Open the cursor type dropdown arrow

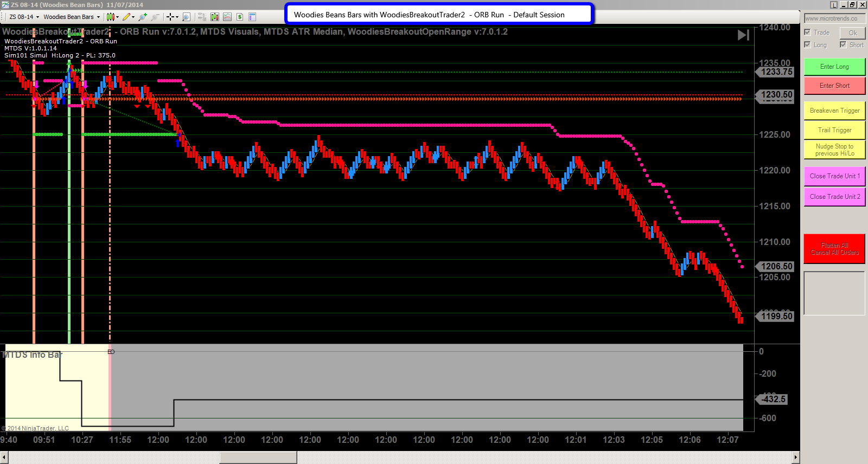point(177,17)
